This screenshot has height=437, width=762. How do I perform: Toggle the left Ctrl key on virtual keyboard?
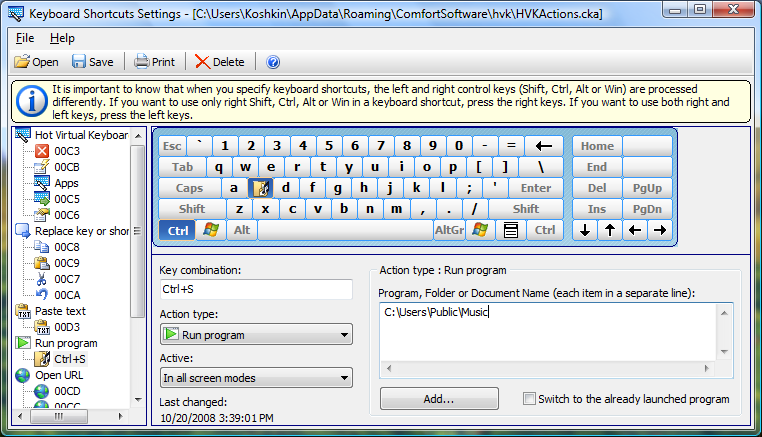177,230
